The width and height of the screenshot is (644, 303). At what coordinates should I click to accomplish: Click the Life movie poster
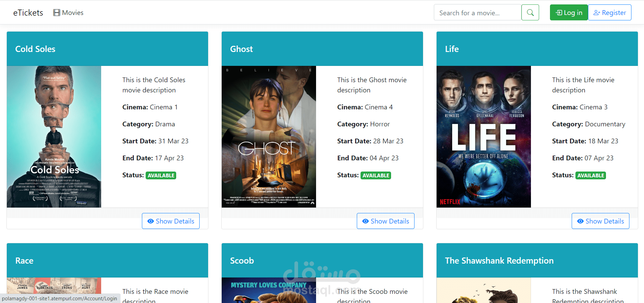point(484,137)
